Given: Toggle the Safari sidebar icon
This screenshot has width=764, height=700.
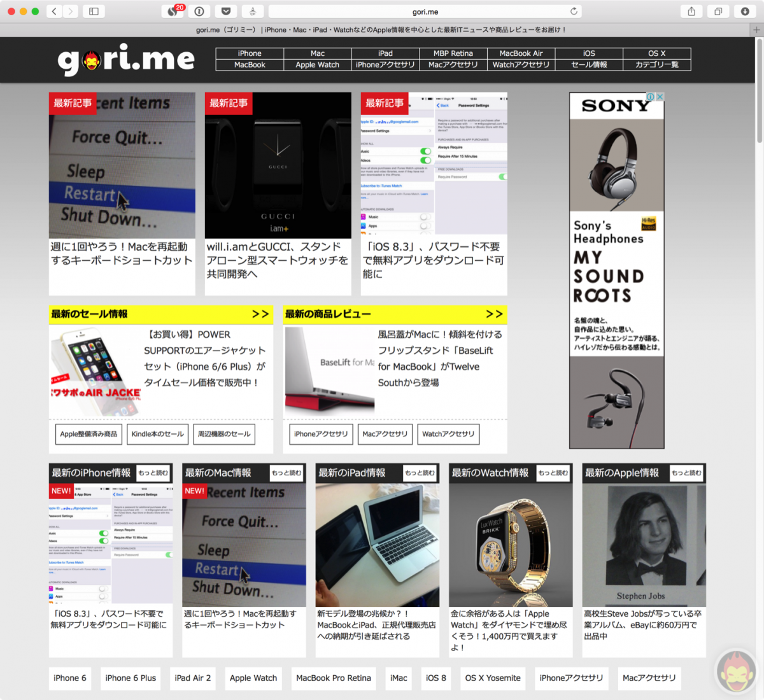Looking at the screenshot, I should coord(94,11).
